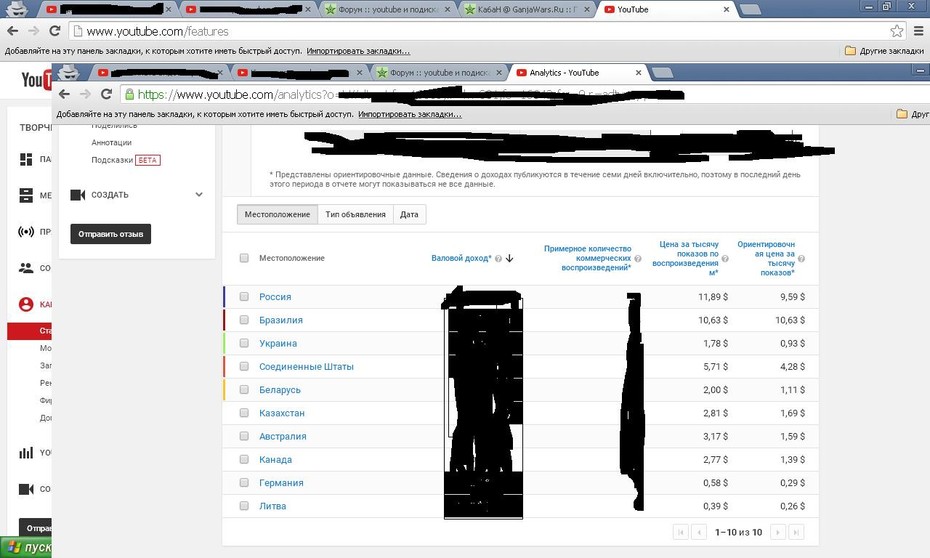Switch to Analytics - YouTube browser tab
The image size is (930, 558).
click(x=576, y=72)
